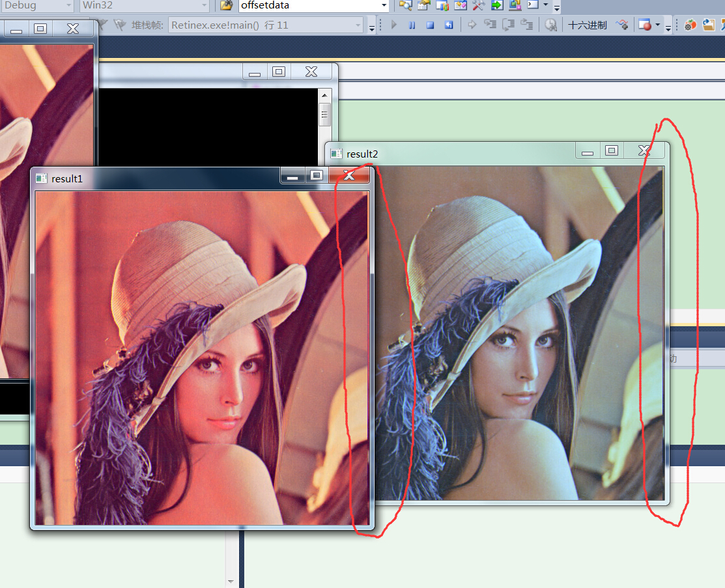
Task: Click the result1 image of Lena
Action: pyautogui.click(x=202, y=358)
